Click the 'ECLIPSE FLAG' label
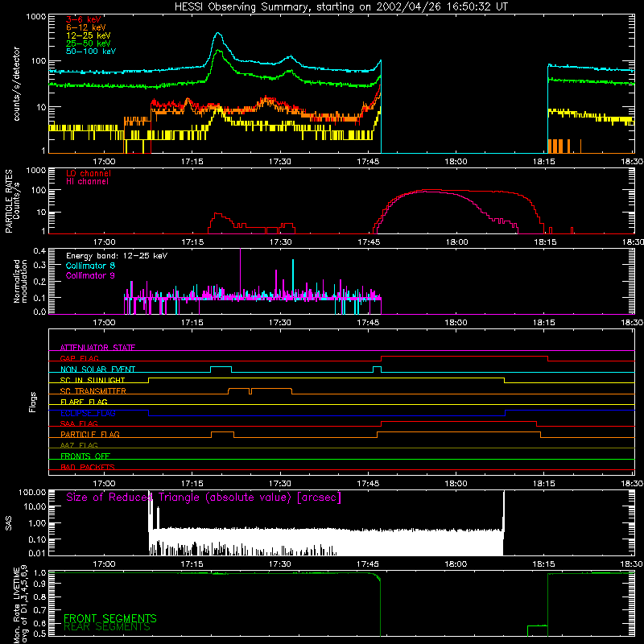644x644 pixels. point(88,413)
